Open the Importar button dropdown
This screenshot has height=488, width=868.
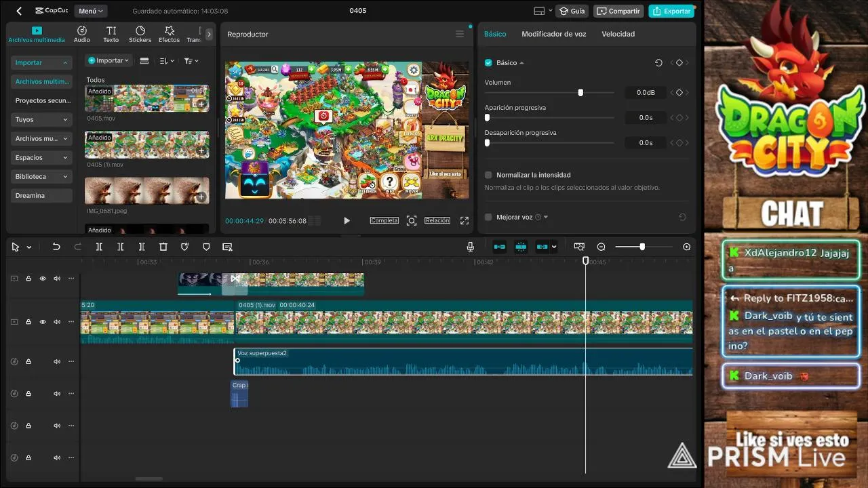[108, 60]
